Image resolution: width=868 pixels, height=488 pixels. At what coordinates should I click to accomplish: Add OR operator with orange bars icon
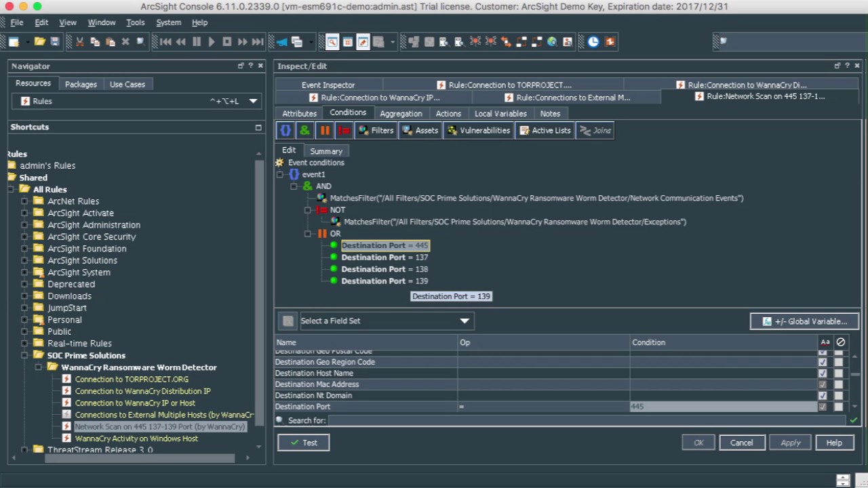pyautogui.click(x=325, y=130)
